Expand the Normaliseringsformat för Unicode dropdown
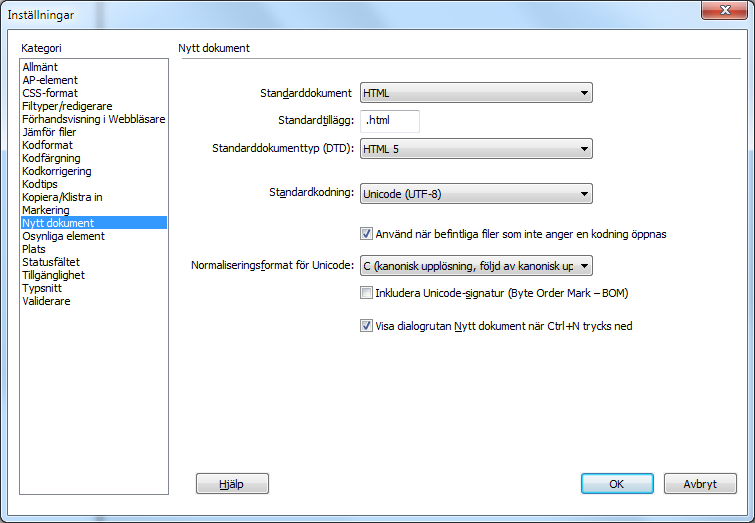Screen dimensions: 755x523 click(476, 266)
